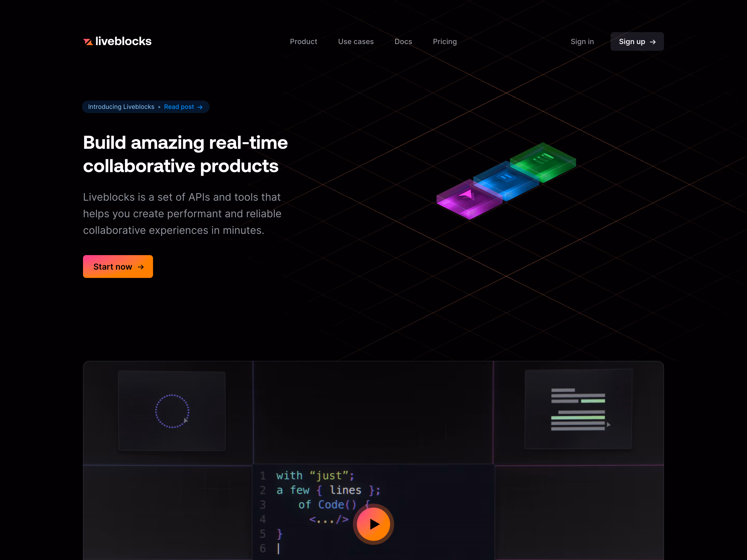
Task: Start playback of the code demo
Action: (x=373, y=524)
